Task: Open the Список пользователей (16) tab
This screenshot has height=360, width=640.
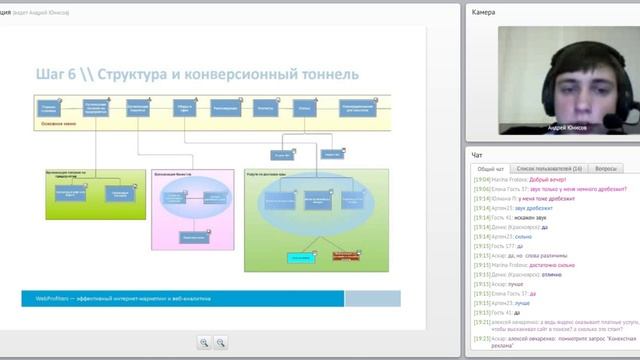Action: point(549,169)
